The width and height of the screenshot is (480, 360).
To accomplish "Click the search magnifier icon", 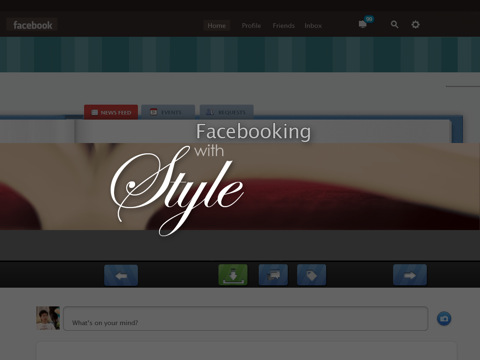I will click(x=394, y=25).
